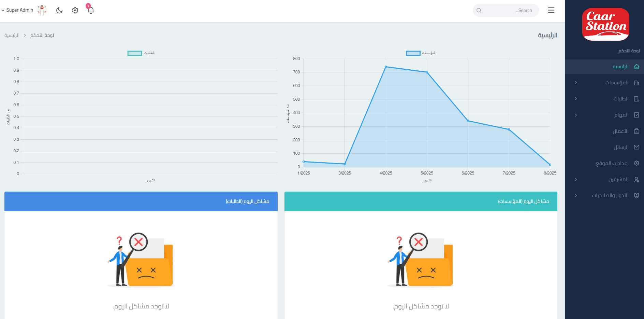Click the envelope icon for الرسائل
The image size is (644, 319).
[636, 147]
